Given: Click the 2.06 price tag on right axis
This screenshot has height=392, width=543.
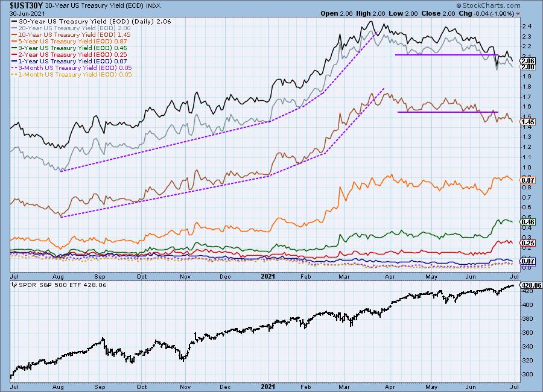Looking at the screenshot, I should point(528,61).
